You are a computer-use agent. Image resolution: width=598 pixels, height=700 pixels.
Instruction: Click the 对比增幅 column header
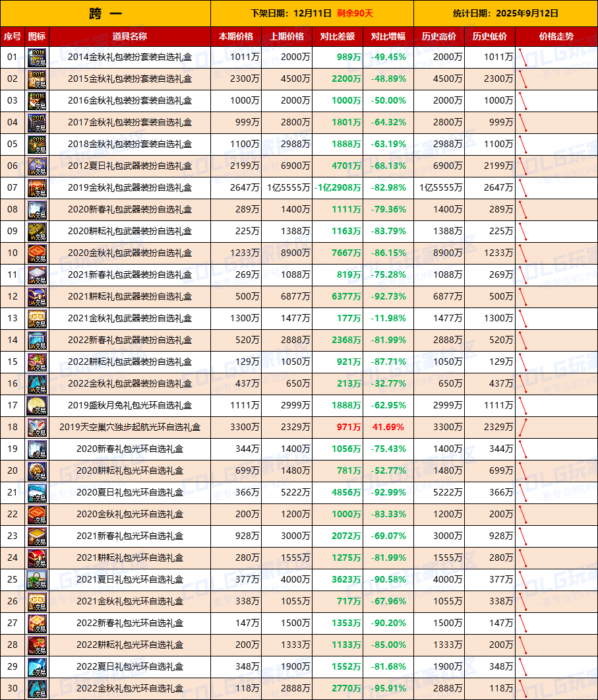(x=388, y=36)
